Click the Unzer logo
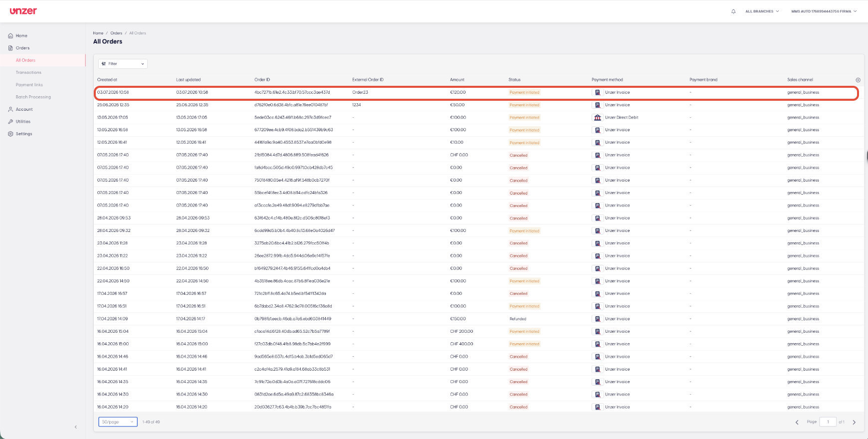This screenshot has height=439, width=868. coord(23,11)
